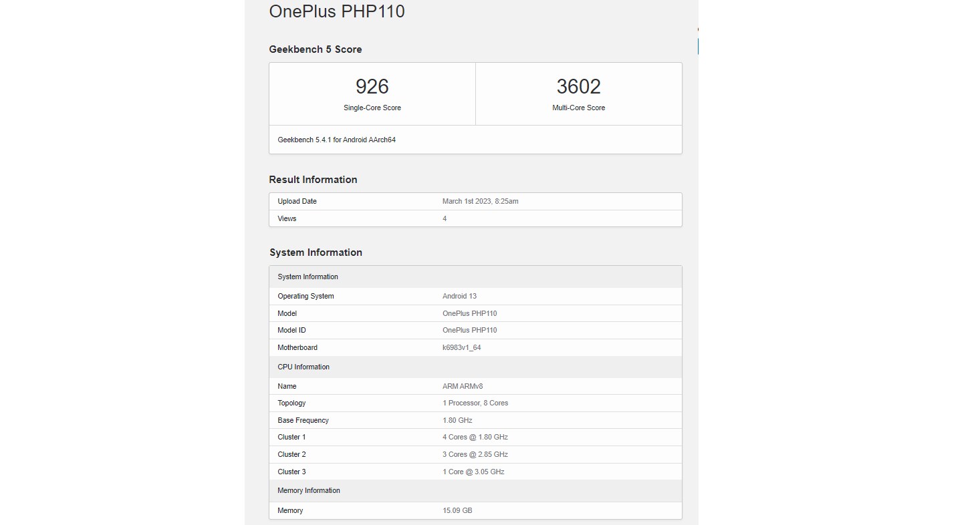Viewport: 980px width, 525px height.
Task: Select OnePlus PHP110 value in Model ID row
Action: 469,330
